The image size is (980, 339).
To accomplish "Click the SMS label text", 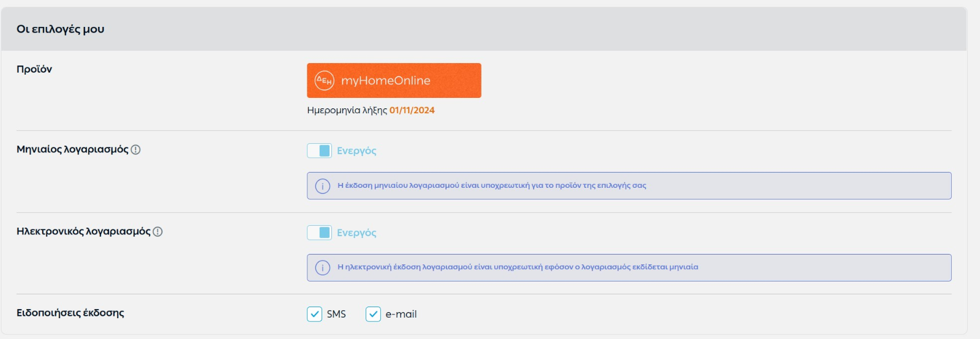I will 336,314.
